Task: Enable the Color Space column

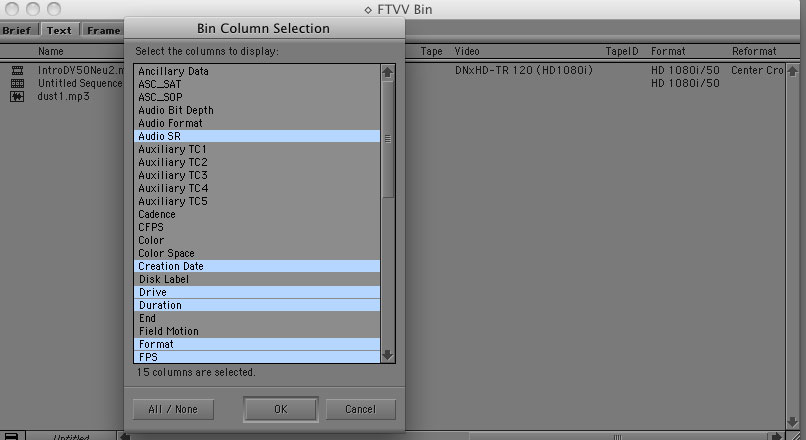Action: 258,253
